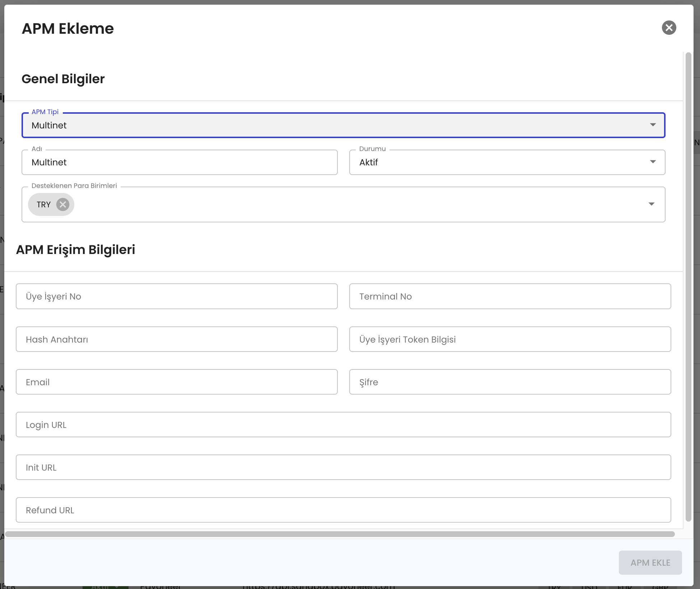Click the Durumu dropdown arrow
Viewport: 700px width, 589px height.
654,162
